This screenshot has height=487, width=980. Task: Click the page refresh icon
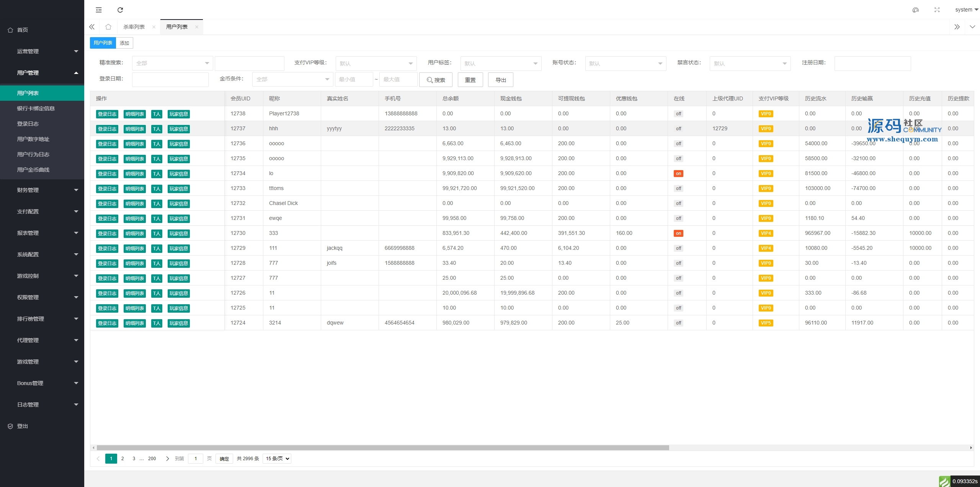(x=120, y=10)
